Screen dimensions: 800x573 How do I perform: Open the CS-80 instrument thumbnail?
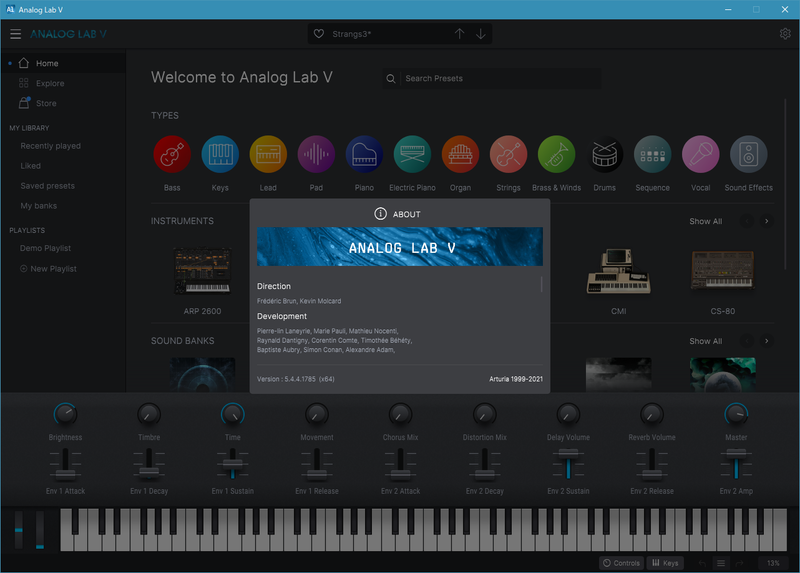click(722, 270)
